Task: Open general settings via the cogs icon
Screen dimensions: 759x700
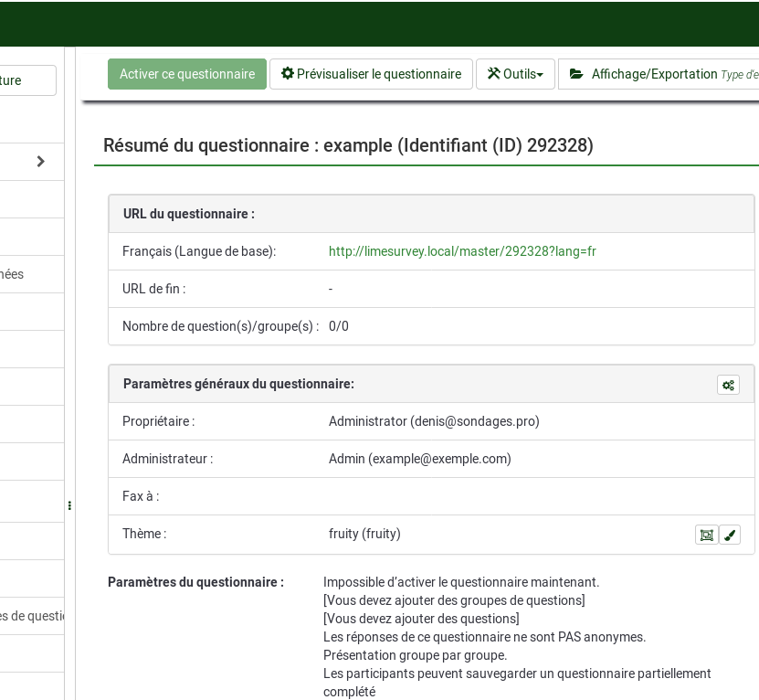Action: point(728,385)
